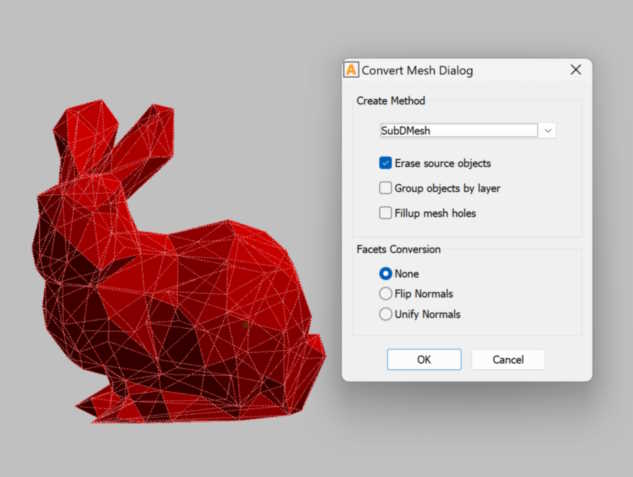Select the red bunny mesh model

click(x=178, y=266)
